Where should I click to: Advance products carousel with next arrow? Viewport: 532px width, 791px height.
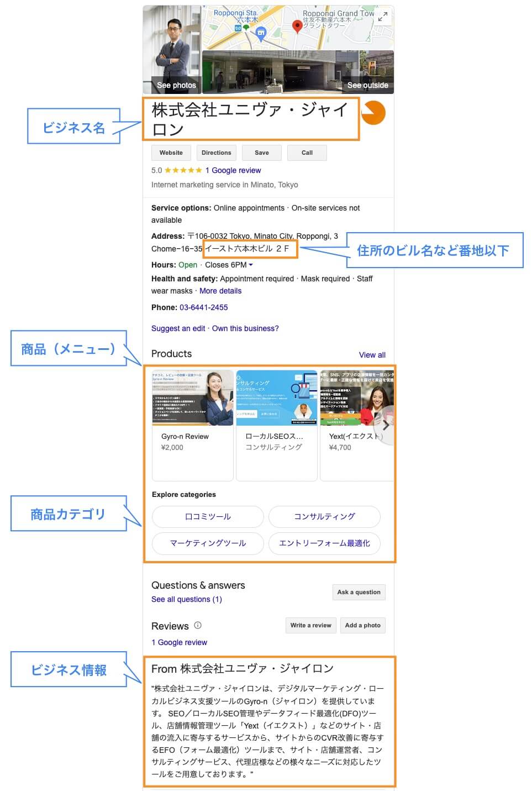pos(386,425)
